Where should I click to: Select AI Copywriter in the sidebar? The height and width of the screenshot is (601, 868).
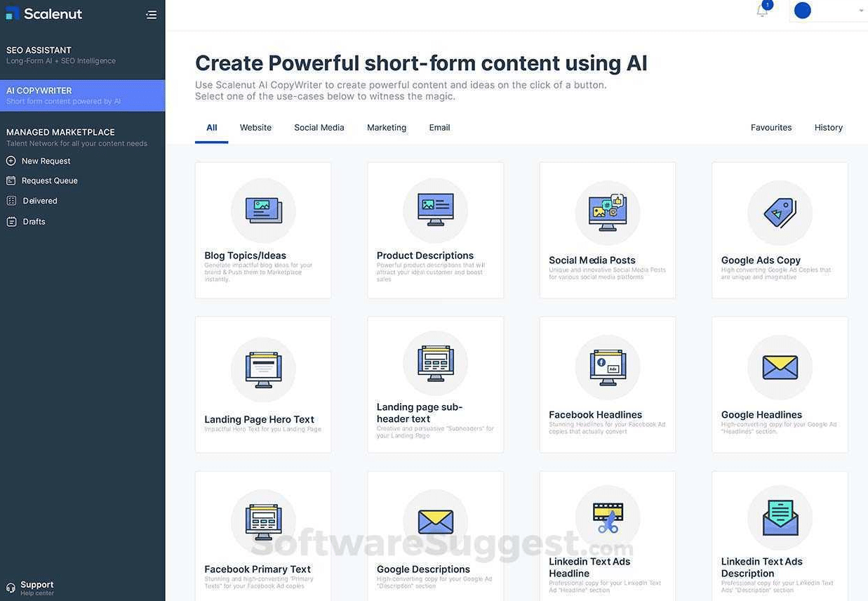pos(83,95)
